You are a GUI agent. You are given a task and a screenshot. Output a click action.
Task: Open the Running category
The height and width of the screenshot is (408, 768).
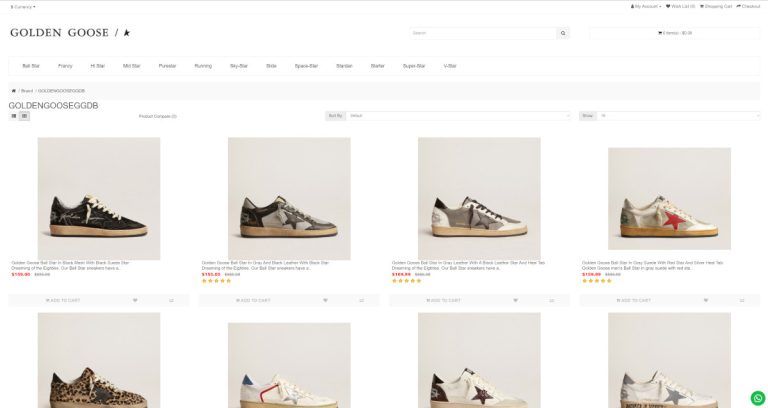203,66
